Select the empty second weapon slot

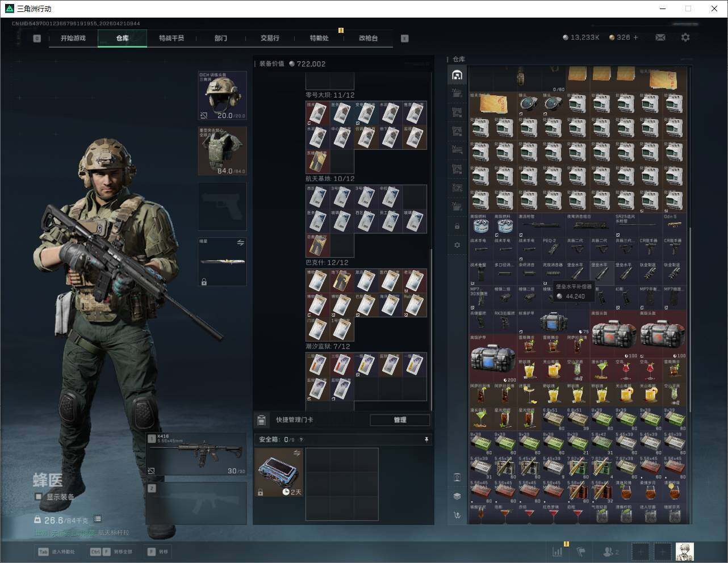point(196,503)
